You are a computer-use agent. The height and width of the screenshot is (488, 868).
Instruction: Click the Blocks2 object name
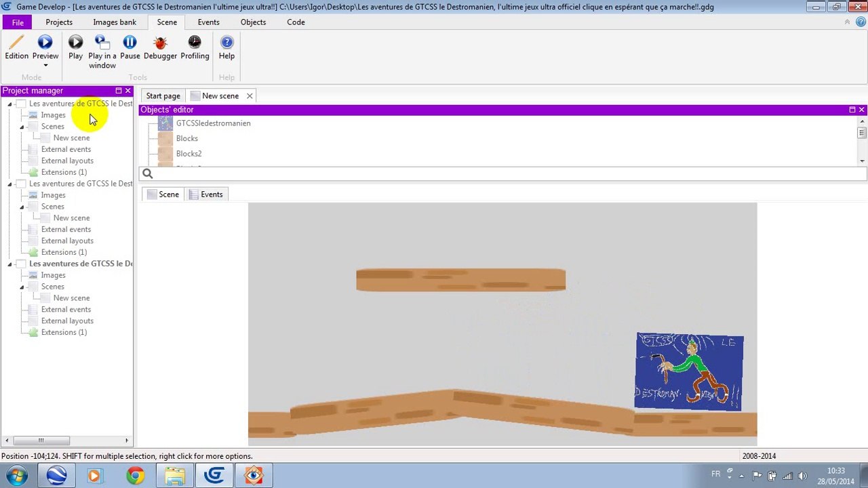point(189,154)
